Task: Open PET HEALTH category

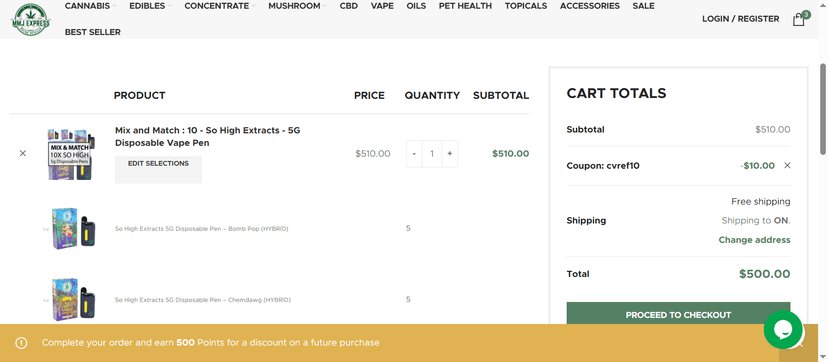Action: (465, 6)
